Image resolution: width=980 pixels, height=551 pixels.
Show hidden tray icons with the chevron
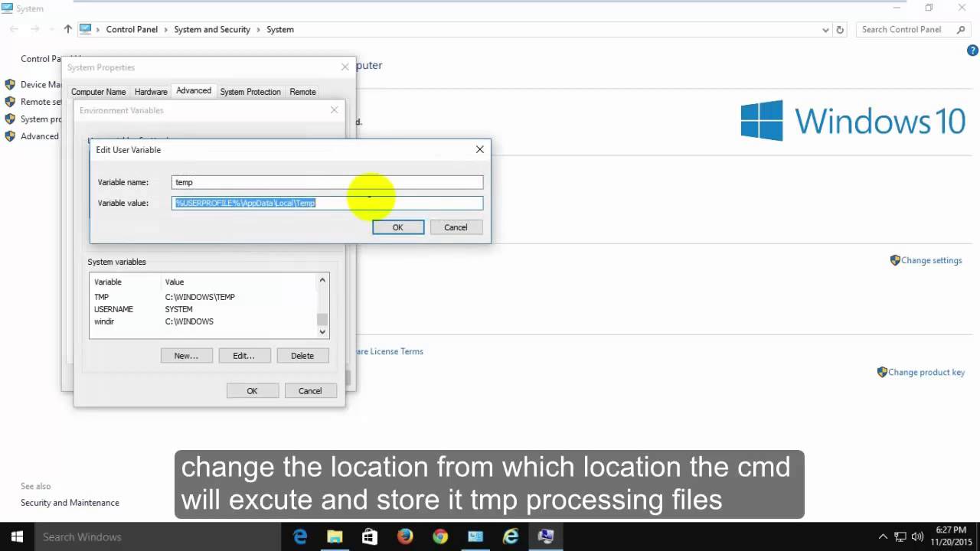883,536
